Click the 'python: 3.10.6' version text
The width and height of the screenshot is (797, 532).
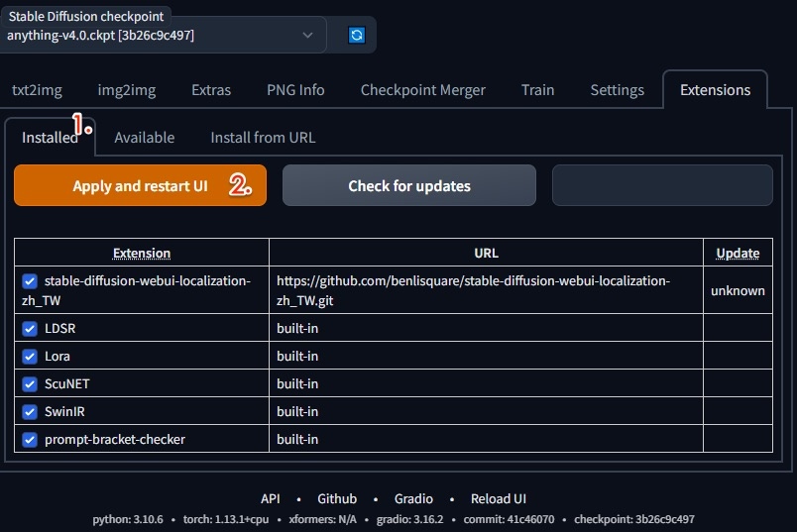pos(128,519)
